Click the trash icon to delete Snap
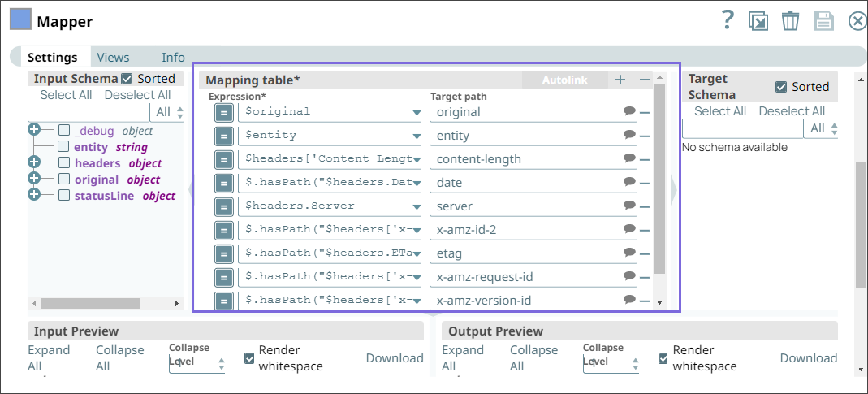Screen dimensions: 868x394 pos(790,21)
